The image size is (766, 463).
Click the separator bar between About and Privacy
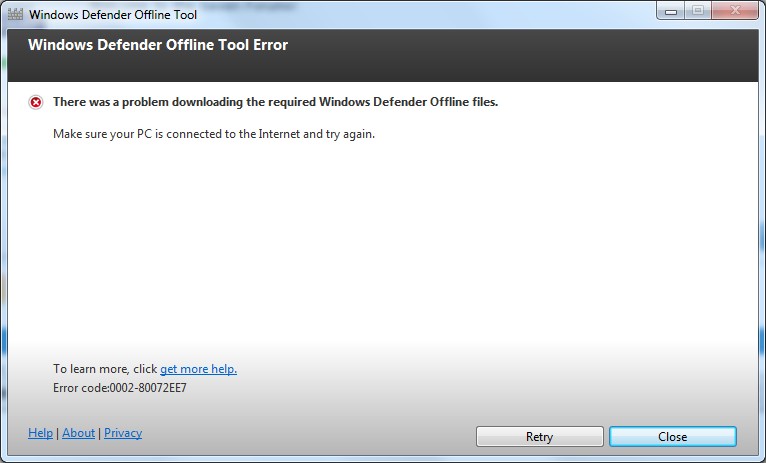pyautogui.click(x=100, y=433)
